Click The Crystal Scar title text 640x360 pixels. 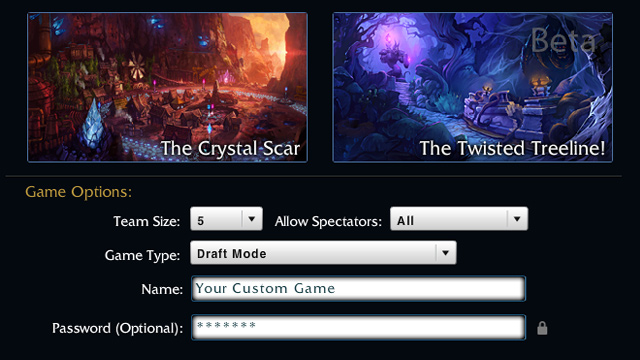click(231, 148)
